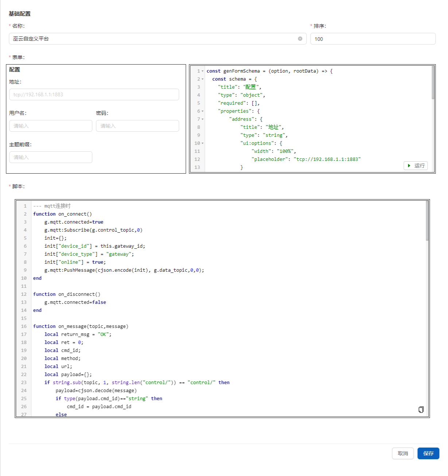Fold the const schema block at line 2
448x476 pixels.
(x=203, y=79)
